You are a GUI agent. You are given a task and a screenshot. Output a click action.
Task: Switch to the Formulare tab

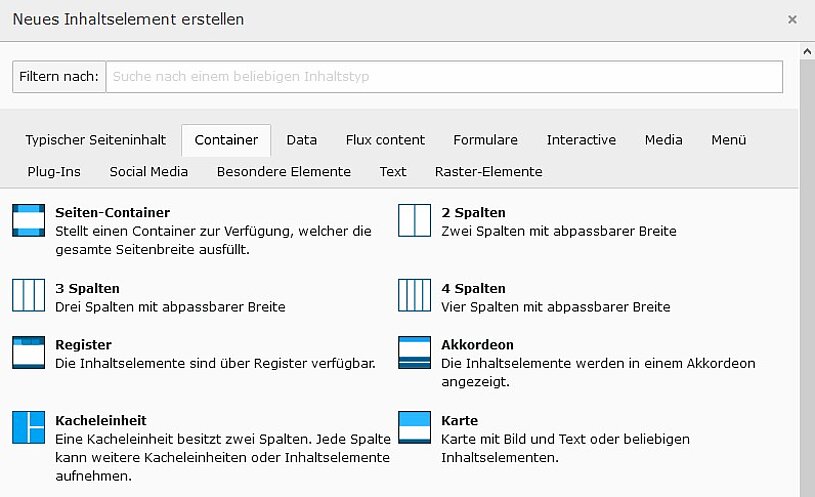(485, 140)
